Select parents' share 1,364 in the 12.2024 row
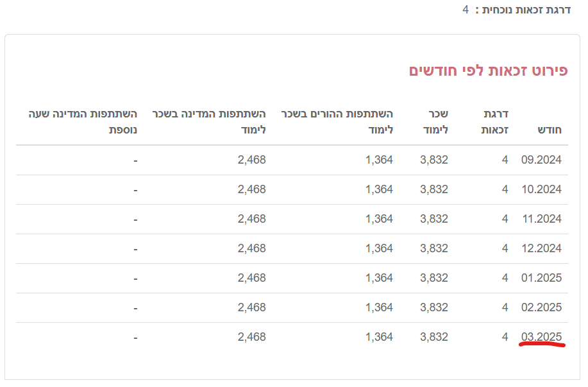Screen dimensions: 588x387 [x=379, y=248]
